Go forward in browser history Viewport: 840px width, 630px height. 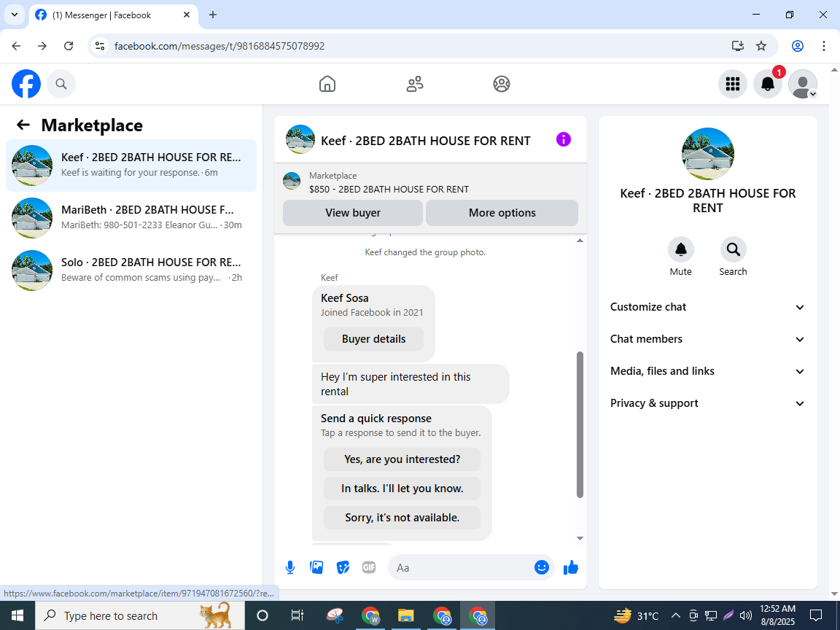[42, 46]
